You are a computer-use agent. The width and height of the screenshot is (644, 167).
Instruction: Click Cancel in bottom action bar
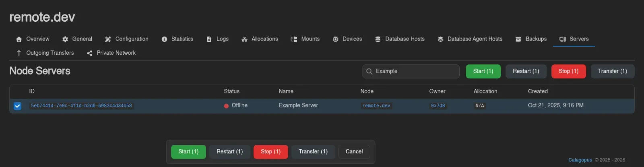tap(354, 152)
